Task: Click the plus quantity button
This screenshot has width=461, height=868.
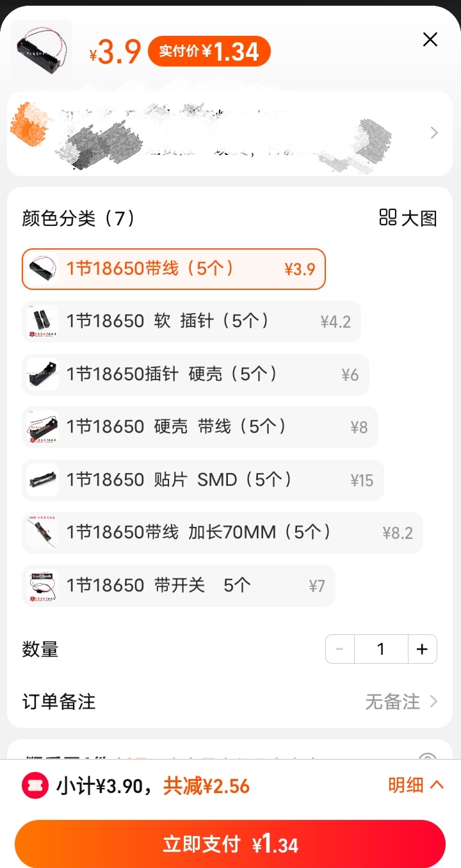Action: click(422, 649)
